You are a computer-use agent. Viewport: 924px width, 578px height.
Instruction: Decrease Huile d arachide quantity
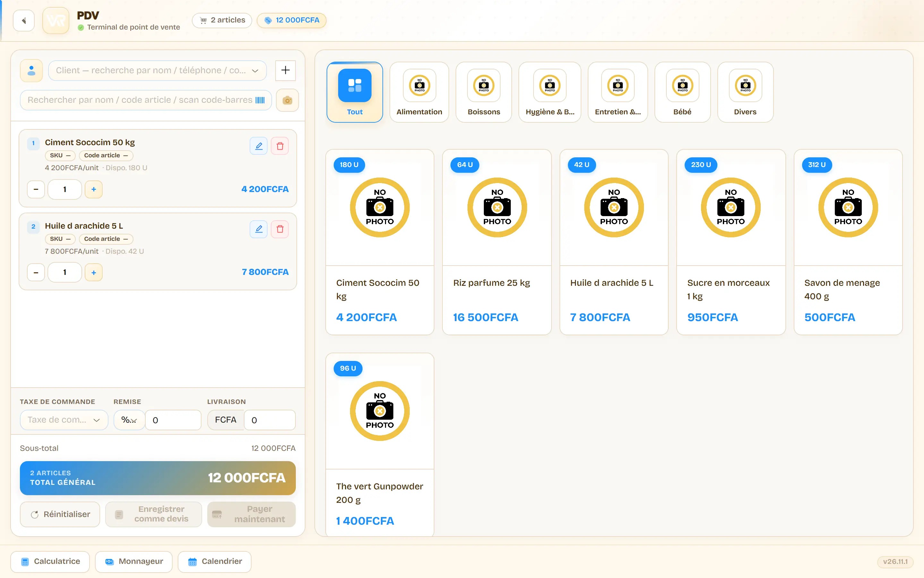coord(36,273)
